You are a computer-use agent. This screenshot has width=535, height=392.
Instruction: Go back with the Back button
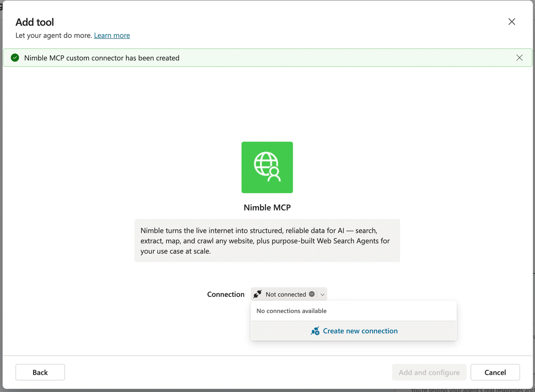click(40, 372)
